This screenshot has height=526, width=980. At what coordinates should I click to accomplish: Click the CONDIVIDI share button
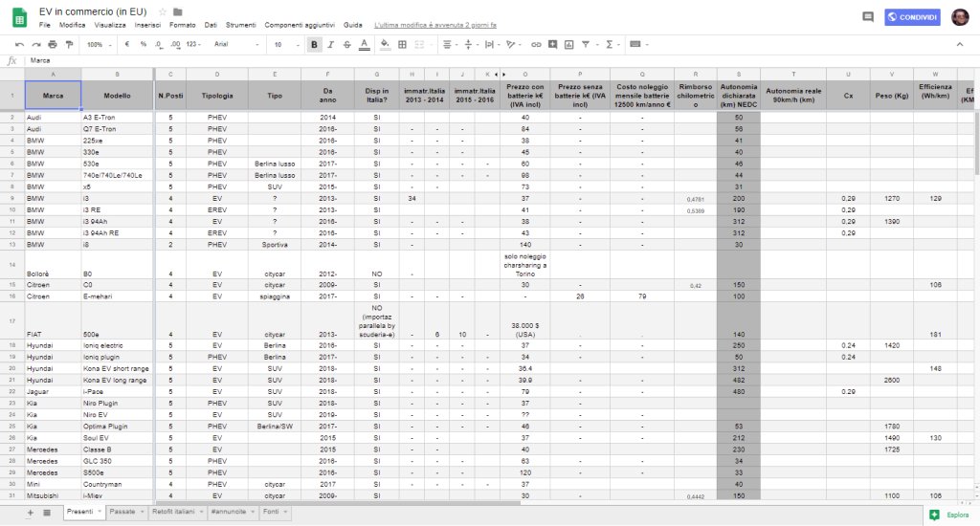[912, 17]
